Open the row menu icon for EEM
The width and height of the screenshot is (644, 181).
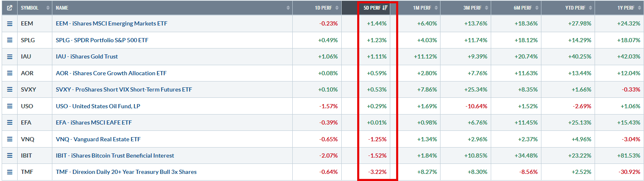10,24
